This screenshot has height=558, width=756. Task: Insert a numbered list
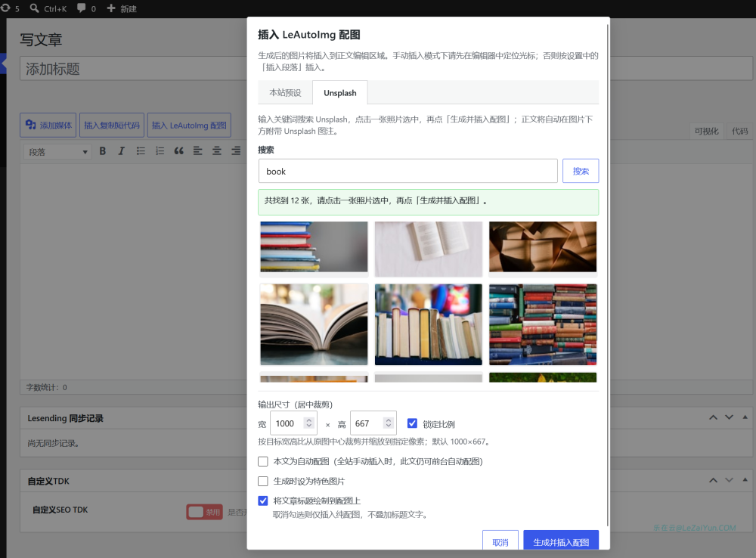pos(160,151)
